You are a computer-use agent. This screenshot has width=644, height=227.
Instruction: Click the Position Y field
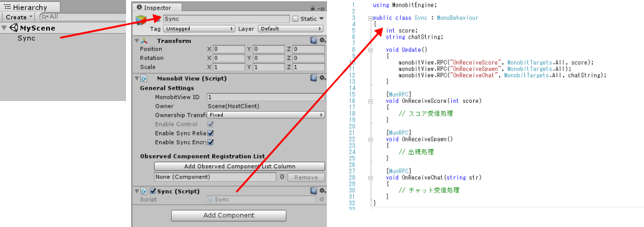[x=268, y=49]
